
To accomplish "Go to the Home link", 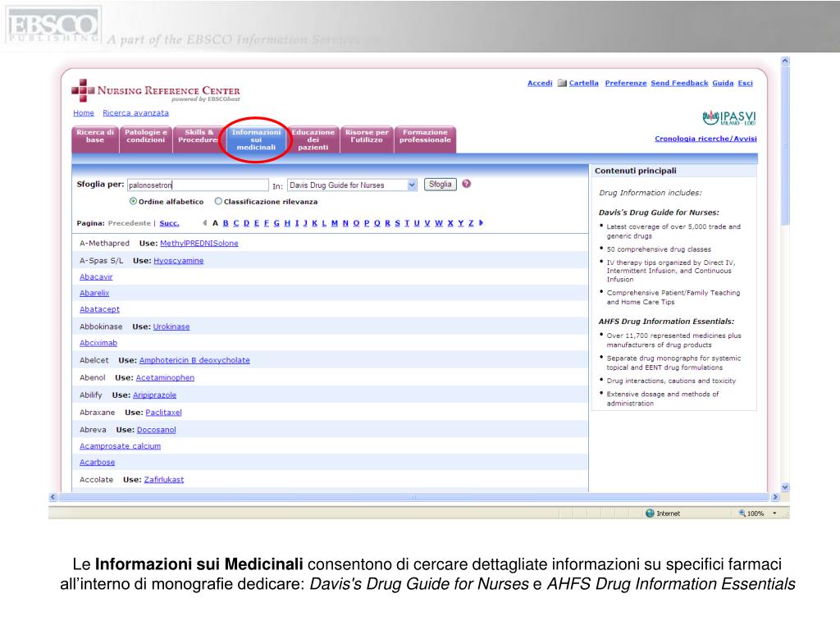I will 84,113.
